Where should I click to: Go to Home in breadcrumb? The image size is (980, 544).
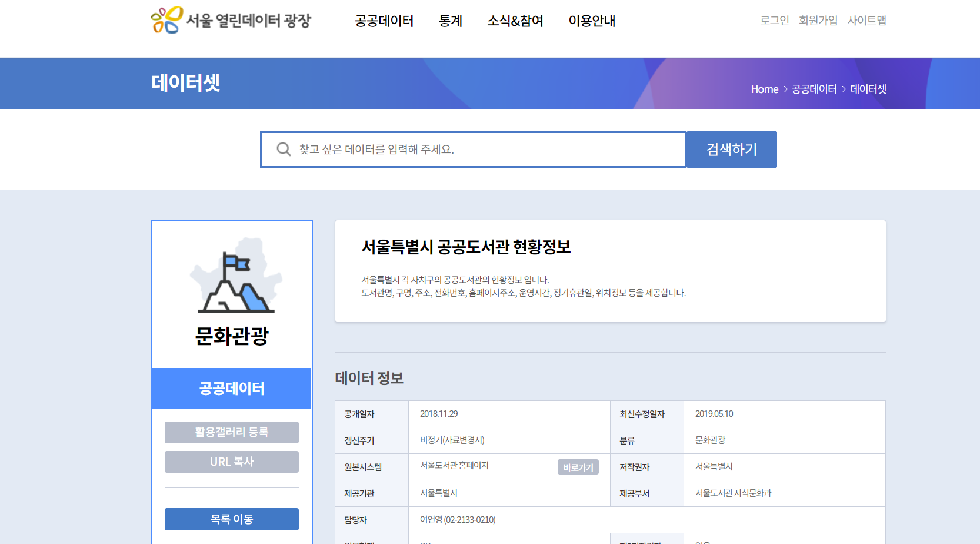(764, 89)
